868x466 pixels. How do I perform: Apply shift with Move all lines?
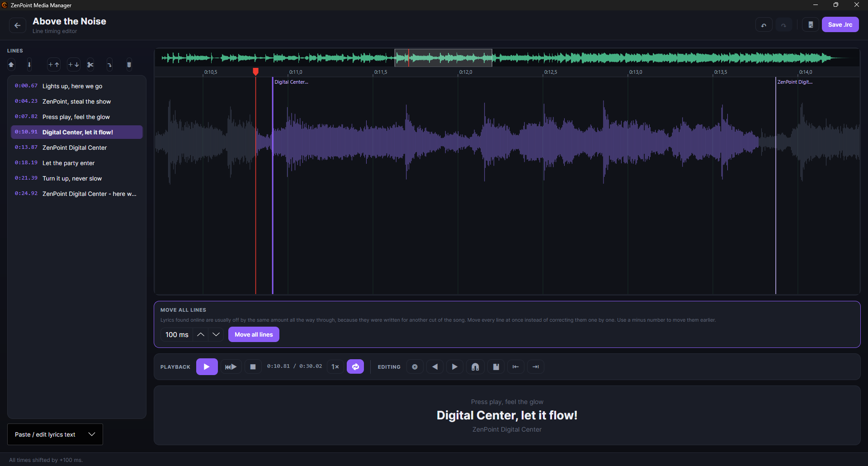pos(254,335)
